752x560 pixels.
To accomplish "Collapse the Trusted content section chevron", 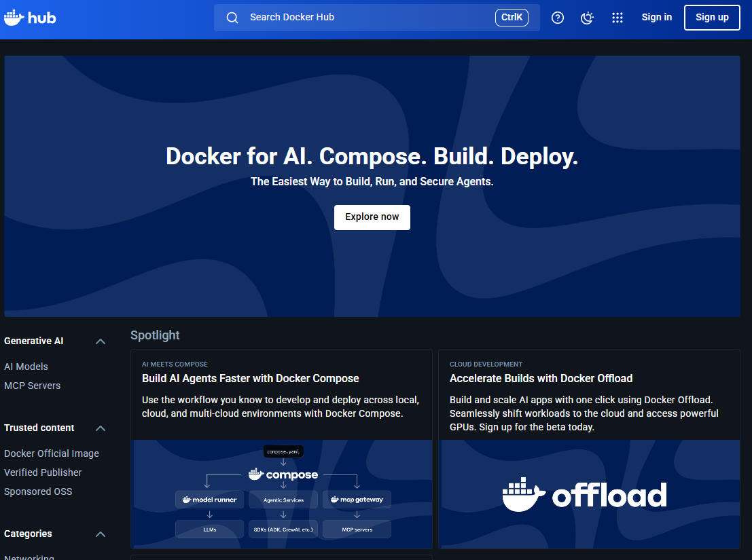I will tap(101, 428).
